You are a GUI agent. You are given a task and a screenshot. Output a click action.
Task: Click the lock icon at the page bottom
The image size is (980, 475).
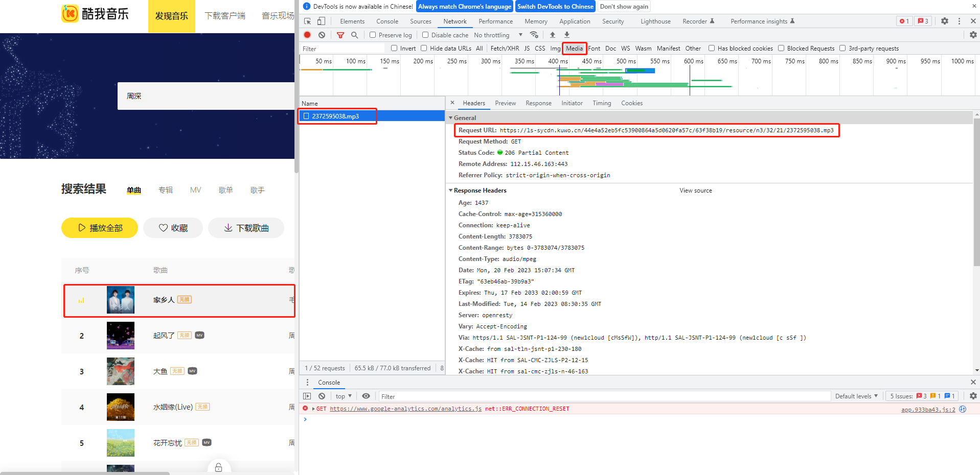click(x=218, y=467)
